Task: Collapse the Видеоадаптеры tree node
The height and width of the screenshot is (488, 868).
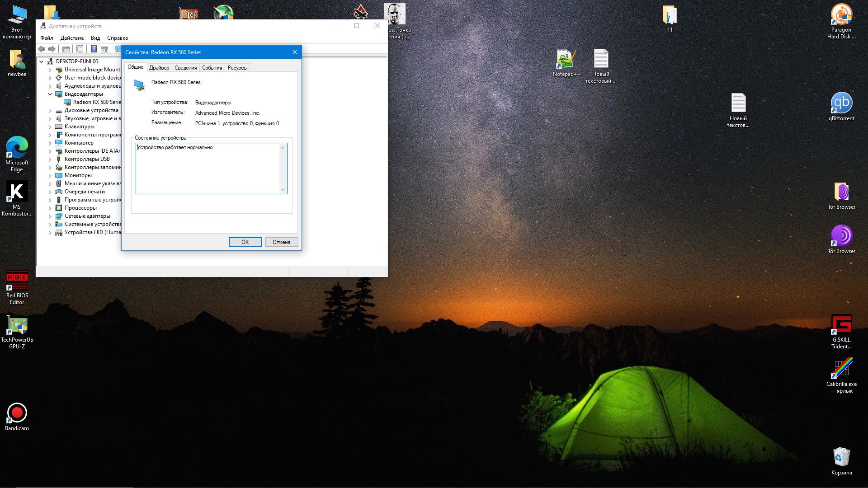Action: click(50, 94)
